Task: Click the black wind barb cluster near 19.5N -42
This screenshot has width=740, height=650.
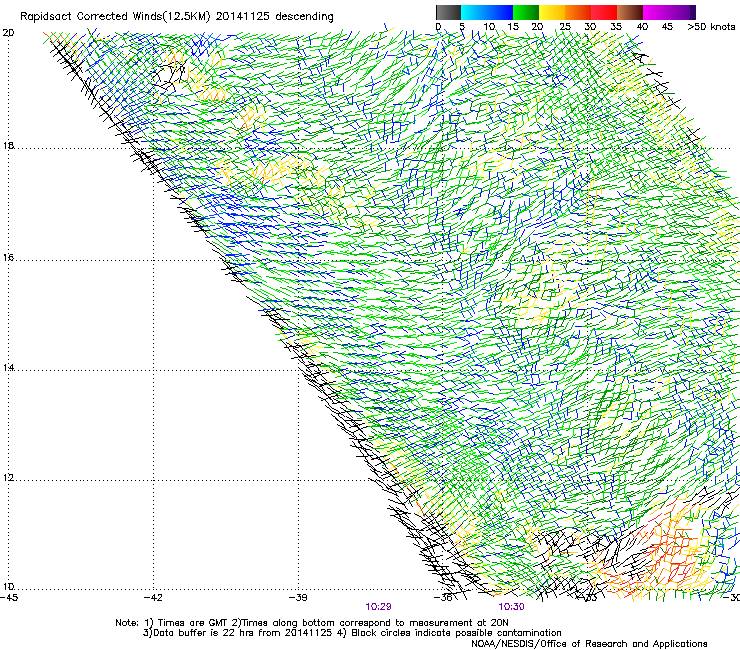Action: 168,76
